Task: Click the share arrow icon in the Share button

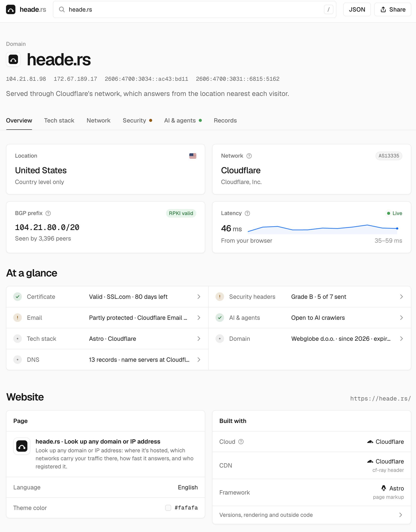Action: [x=383, y=9]
